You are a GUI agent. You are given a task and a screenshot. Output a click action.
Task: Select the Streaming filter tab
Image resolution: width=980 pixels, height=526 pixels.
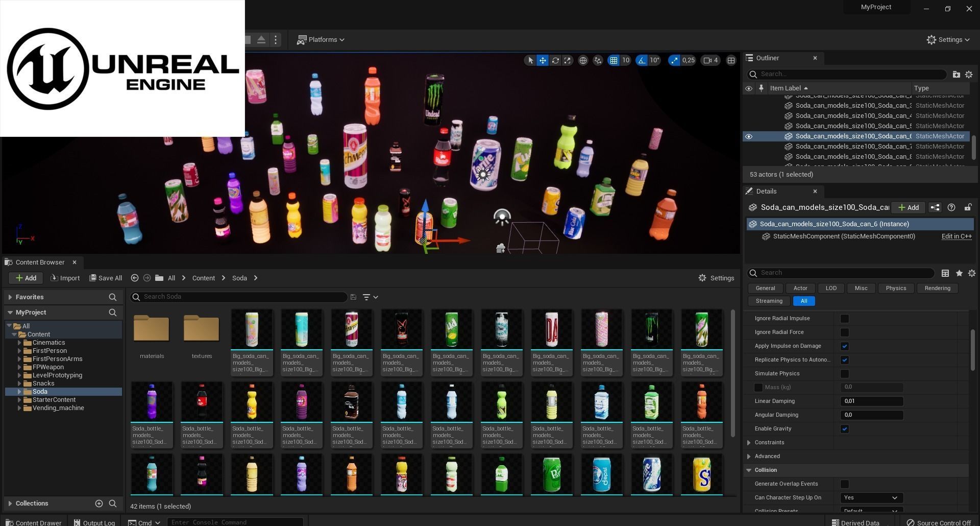769,301
